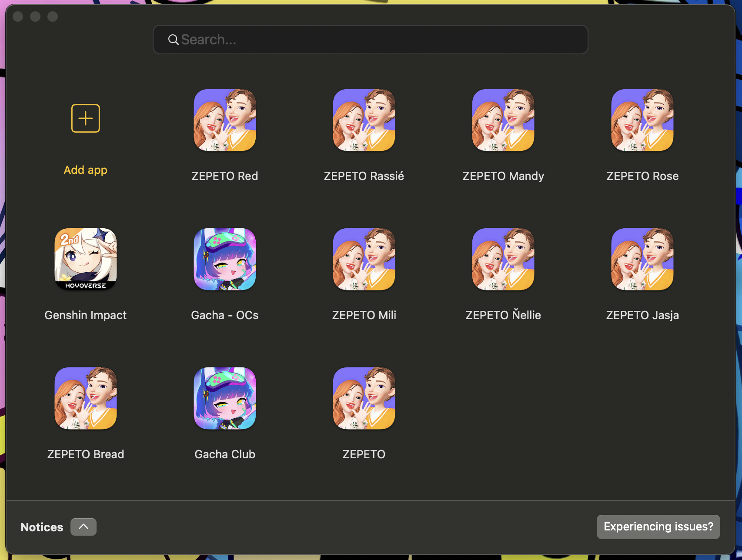Open ZEPETO Rassié
This screenshot has width=742, height=560.
click(x=364, y=120)
